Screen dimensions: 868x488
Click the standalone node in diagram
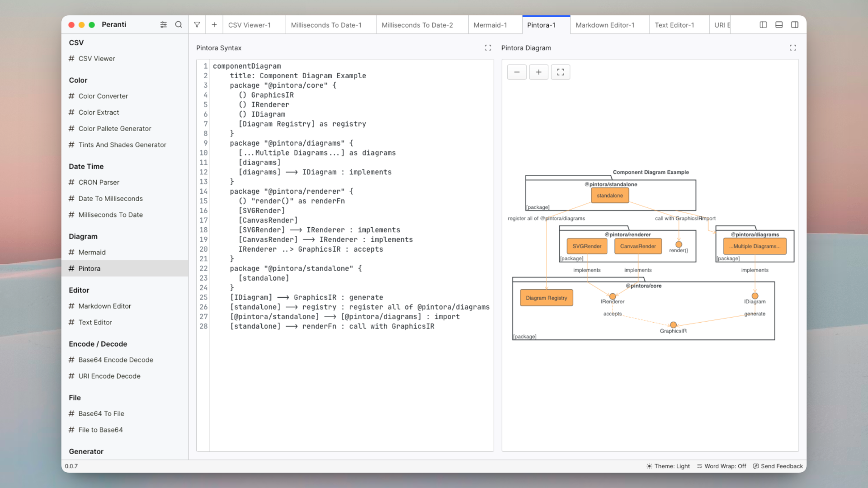click(x=610, y=196)
